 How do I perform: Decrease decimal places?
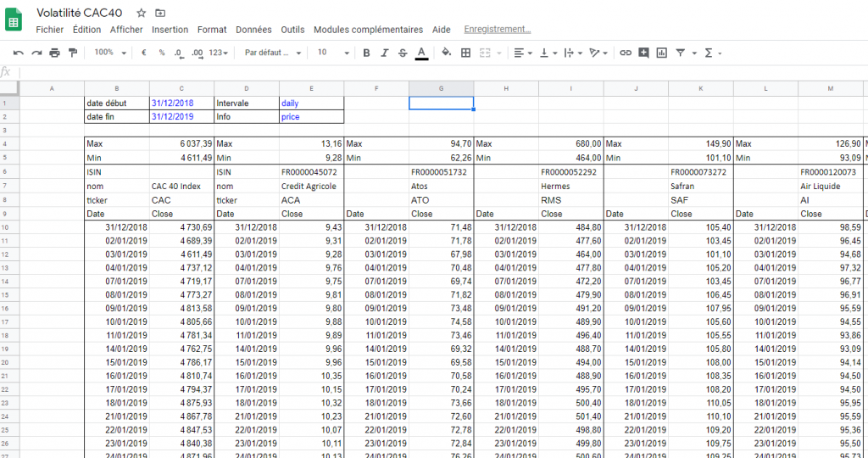coord(179,53)
